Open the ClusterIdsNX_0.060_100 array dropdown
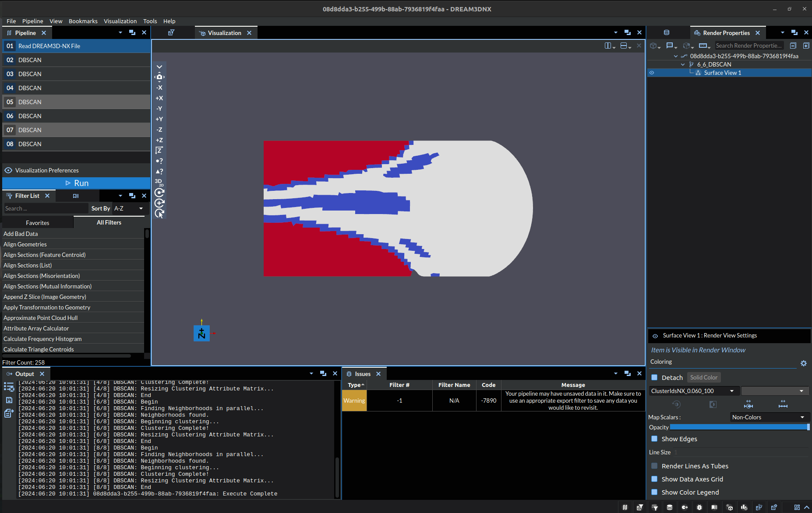812x513 pixels. [x=694, y=391]
